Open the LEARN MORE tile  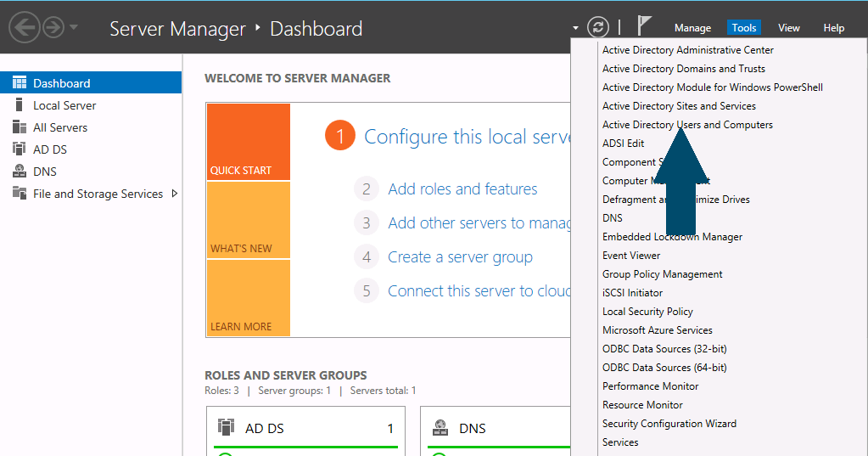[249, 298]
